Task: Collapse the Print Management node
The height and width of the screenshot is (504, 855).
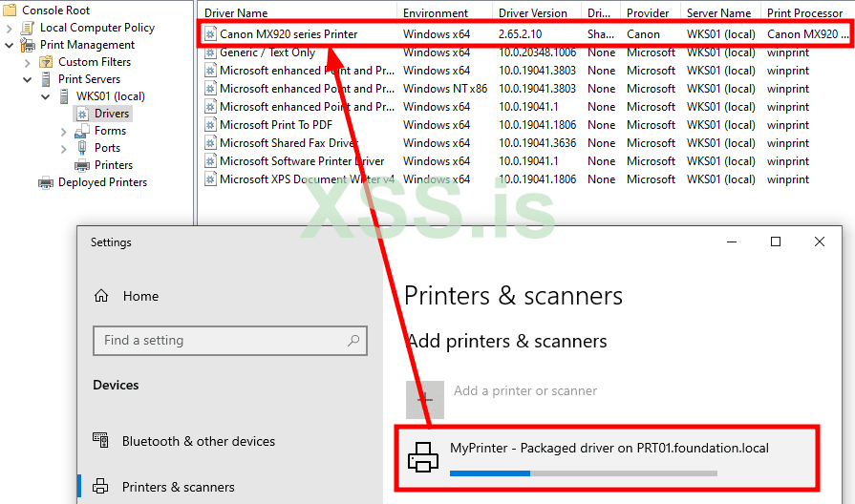Action: (10, 45)
